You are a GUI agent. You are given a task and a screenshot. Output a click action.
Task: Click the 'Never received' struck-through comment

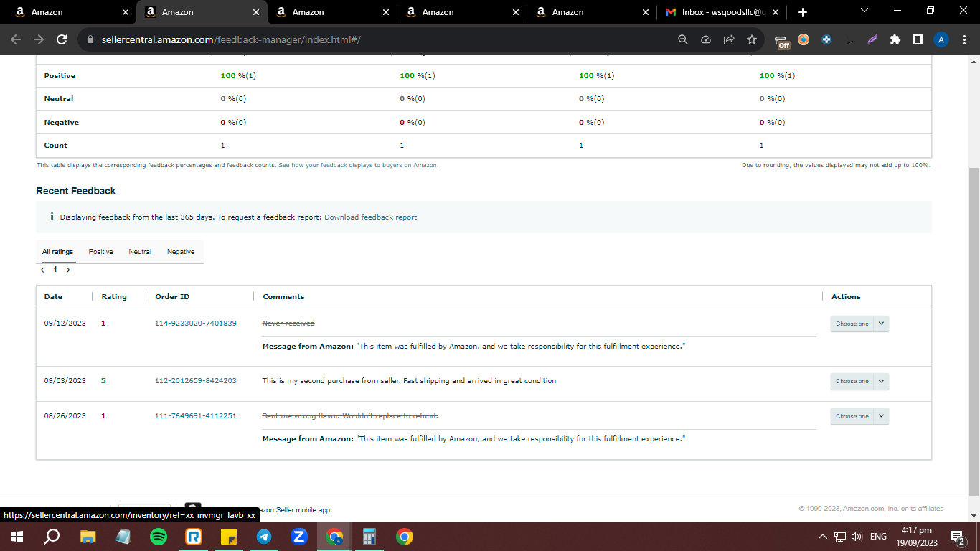288,324
